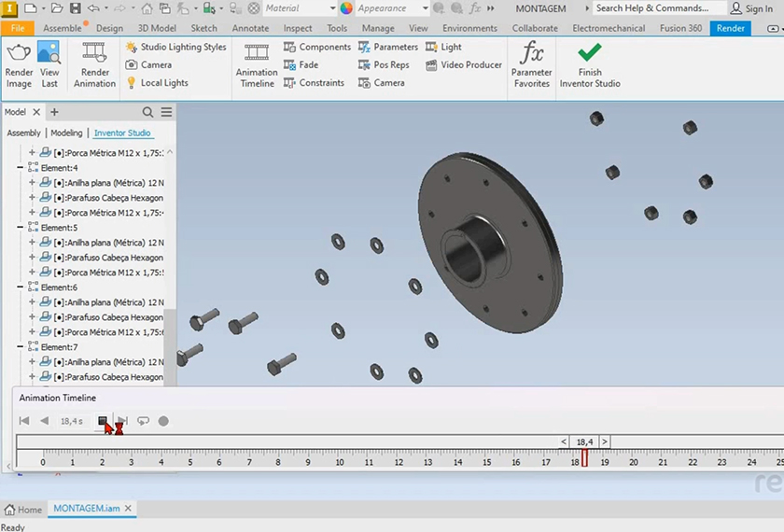This screenshot has width=784, height=532.
Task: Switch to the Modeling browser tab
Action: (66, 133)
